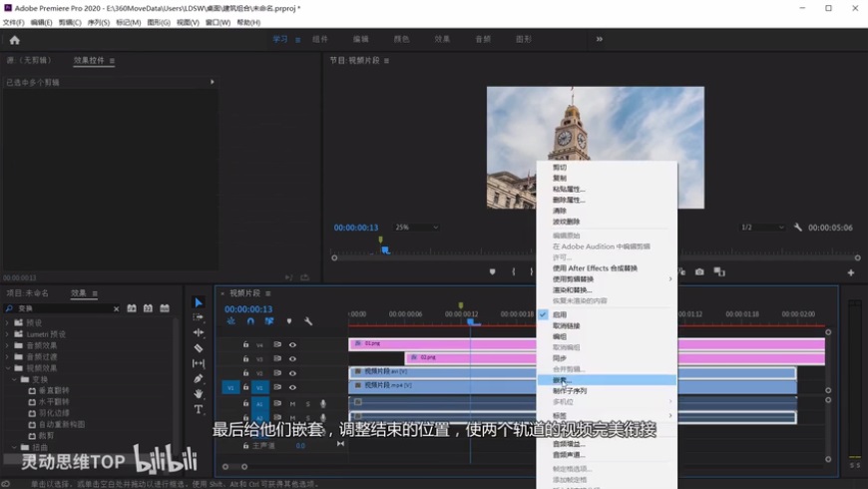Go to the Home screen icon
868x489 pixels.
[14, 40]
